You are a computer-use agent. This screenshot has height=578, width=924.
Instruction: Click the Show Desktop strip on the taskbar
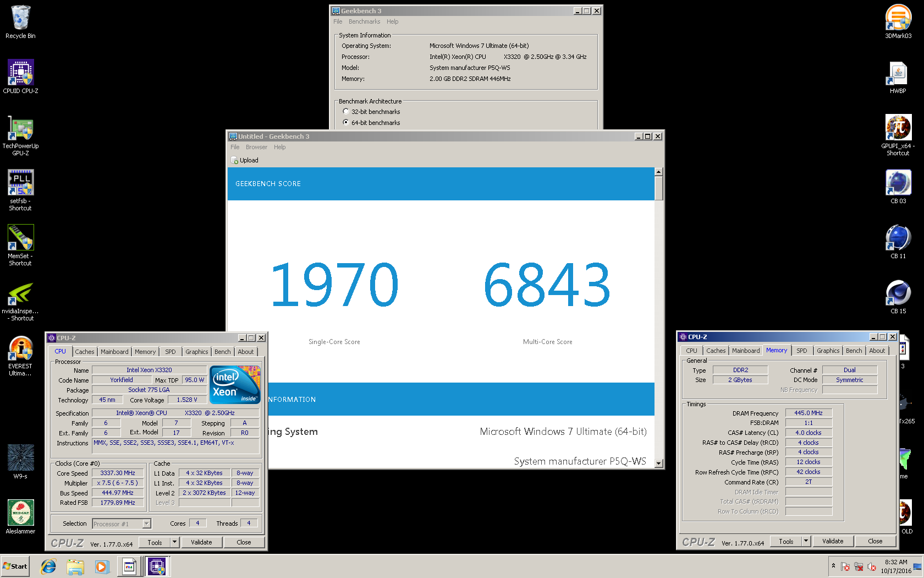(x=917, y=566)
